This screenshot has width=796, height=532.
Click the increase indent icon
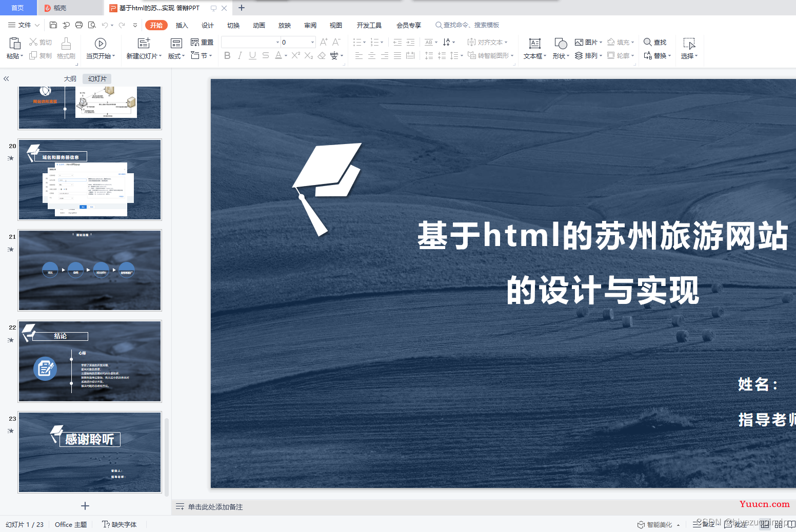tap(410, 42)
